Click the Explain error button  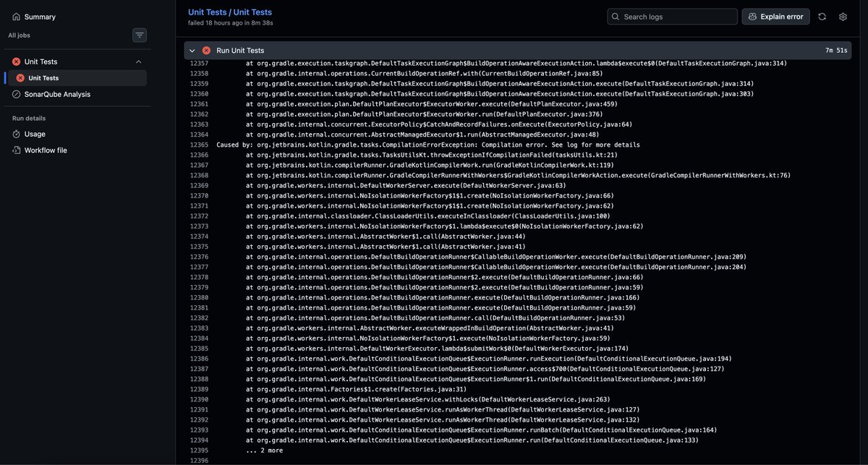click(x=775, y=17)
